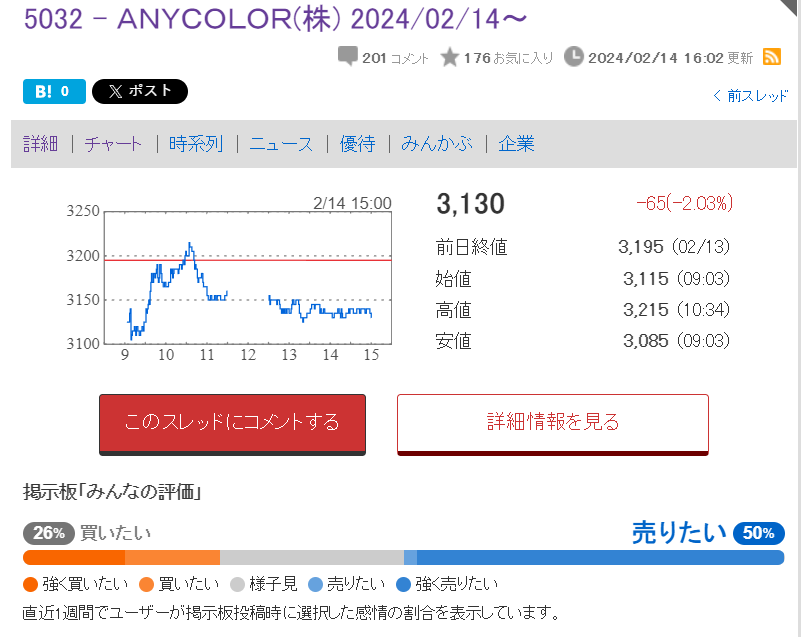The height and width of the screenshot is (637, 801).
Task: Open the 詳細 tab
Action: click(x=40, y=144)
